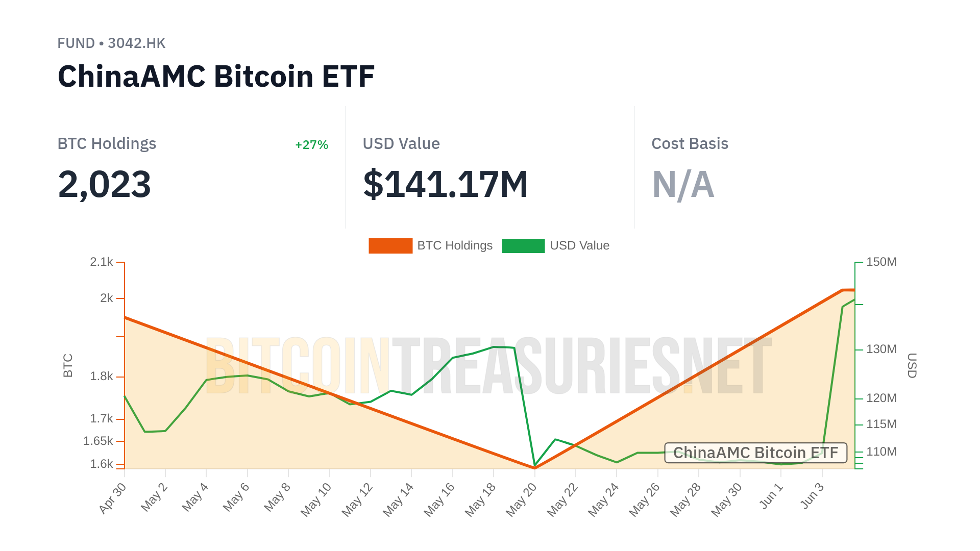Toggle the BTC Holdings legend label
The width and height of the screenshot is (980, 551).
coord(455,246)
